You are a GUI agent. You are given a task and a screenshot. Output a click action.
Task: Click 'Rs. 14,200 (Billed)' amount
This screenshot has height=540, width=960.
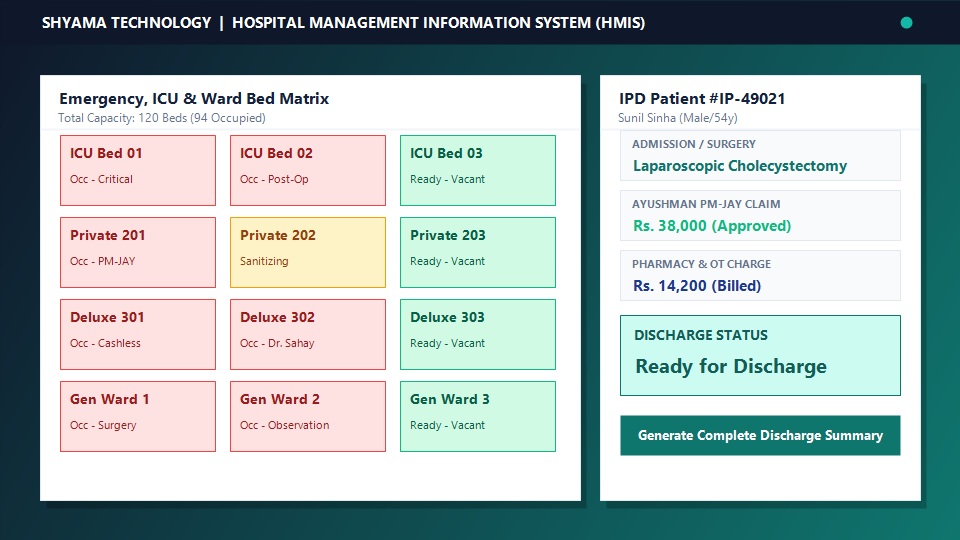(x=697, y=286)
